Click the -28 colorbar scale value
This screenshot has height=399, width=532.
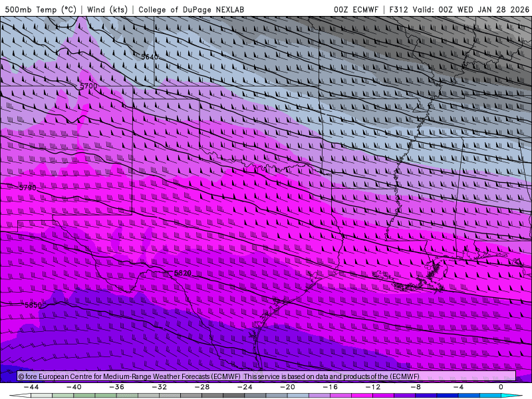tap(202, 387)
